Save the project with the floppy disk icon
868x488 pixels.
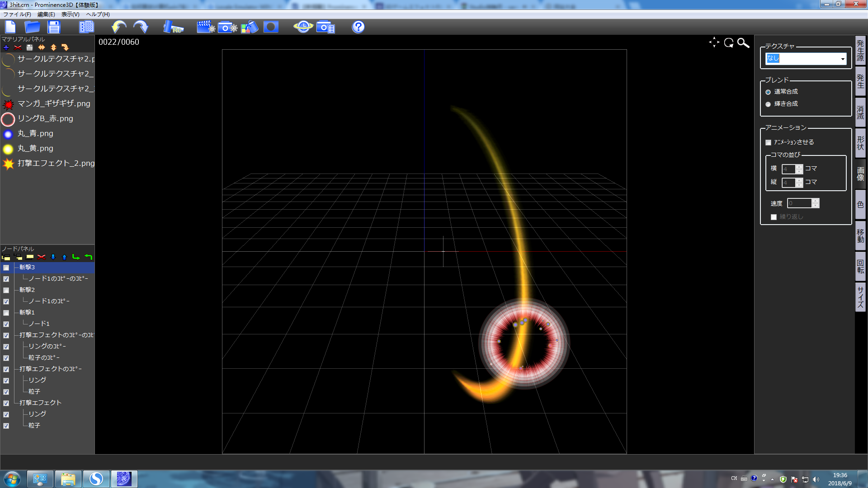coord(54,27)
